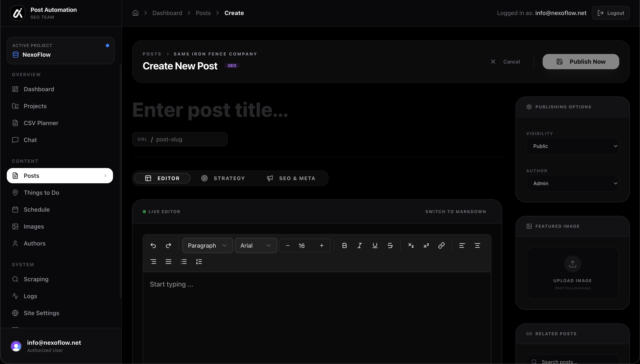
Task: Click the underline formatting icon
Action: (375, 245)
